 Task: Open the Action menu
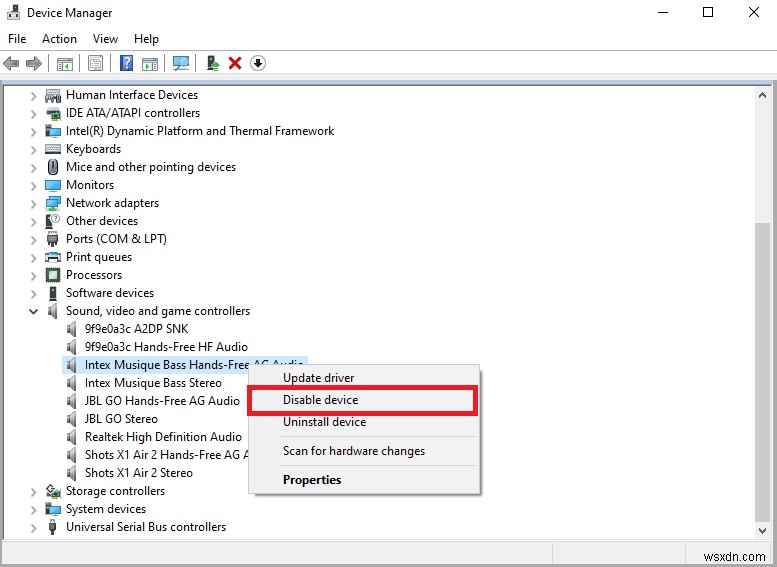[x=59, y=39]
